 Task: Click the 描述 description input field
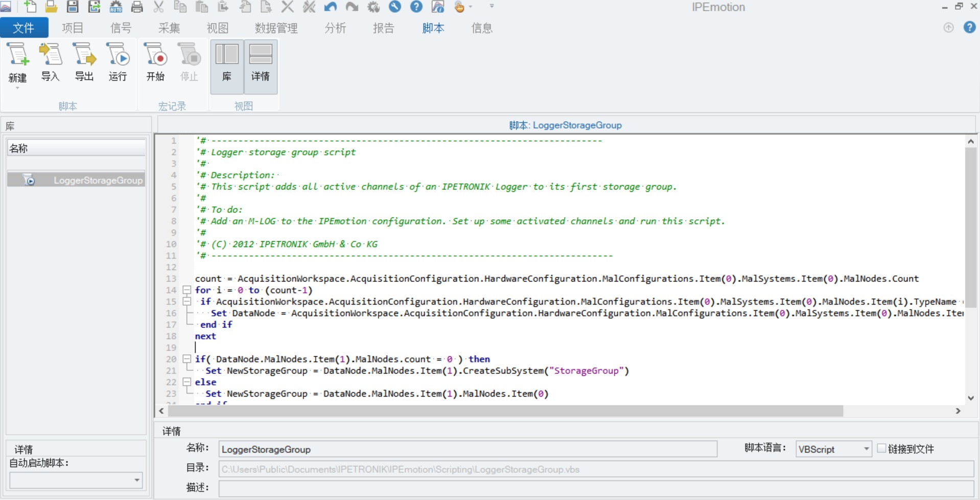[x=596, y=488]
